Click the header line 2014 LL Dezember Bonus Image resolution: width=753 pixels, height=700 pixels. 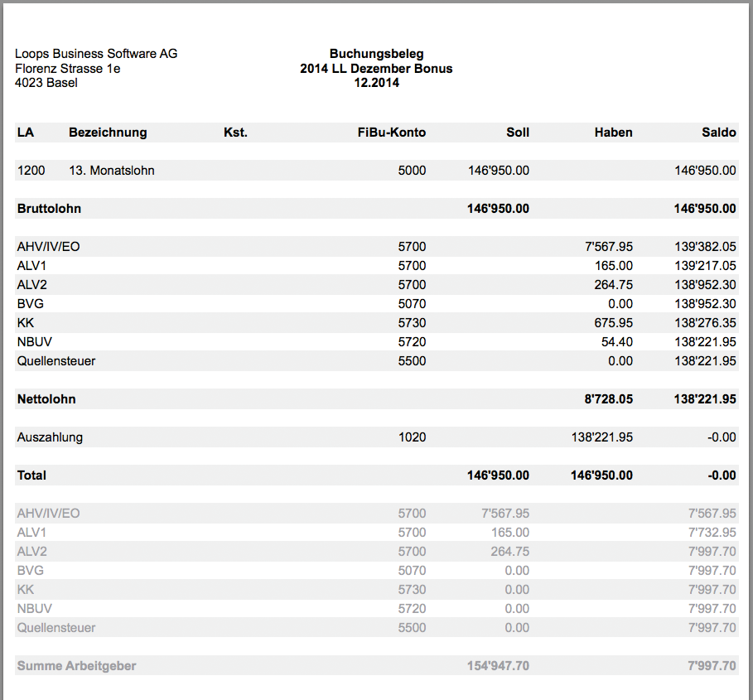[376, 69]
